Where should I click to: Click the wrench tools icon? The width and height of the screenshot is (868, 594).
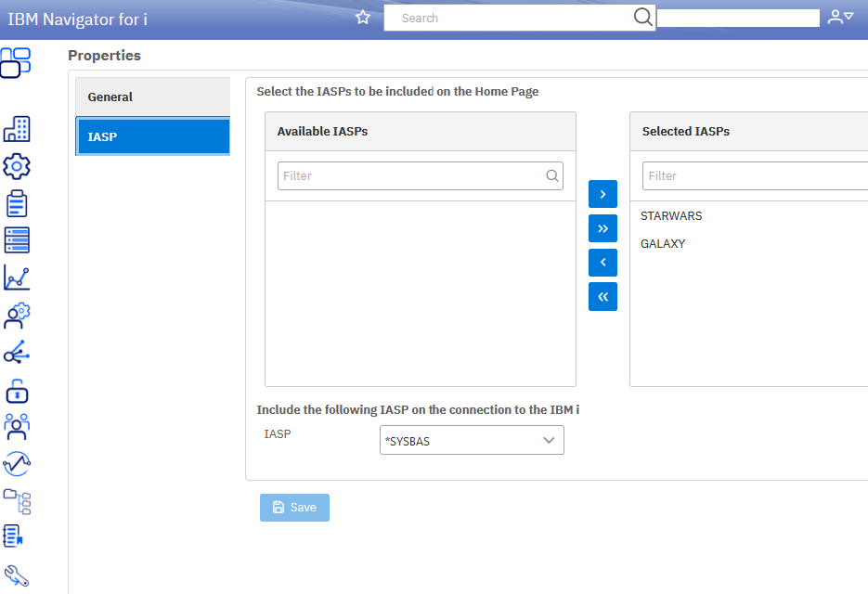(17, 575)
